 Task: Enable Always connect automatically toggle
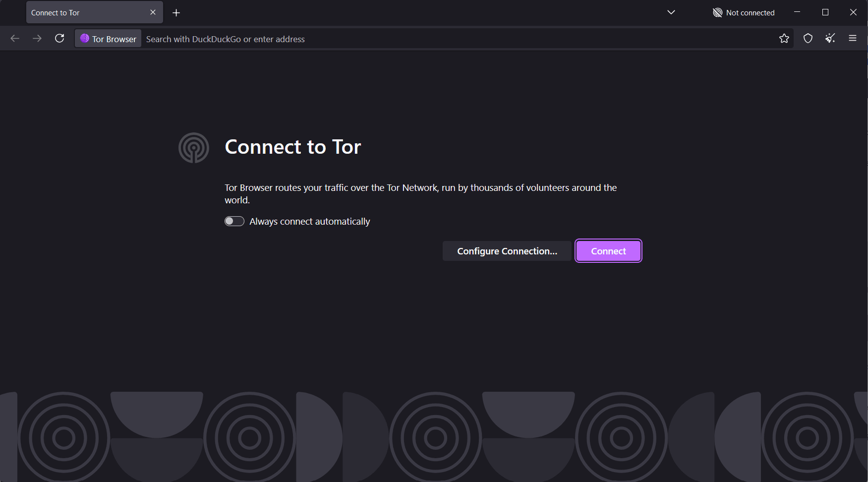pyautogui.click(x=234, y=221)
